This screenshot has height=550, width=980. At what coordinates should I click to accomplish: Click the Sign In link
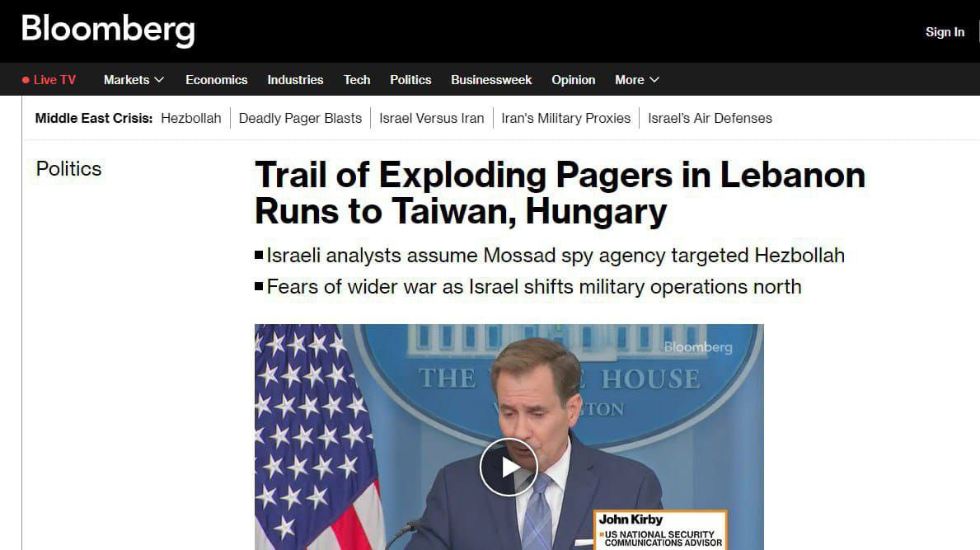click(x=945, y=32)
